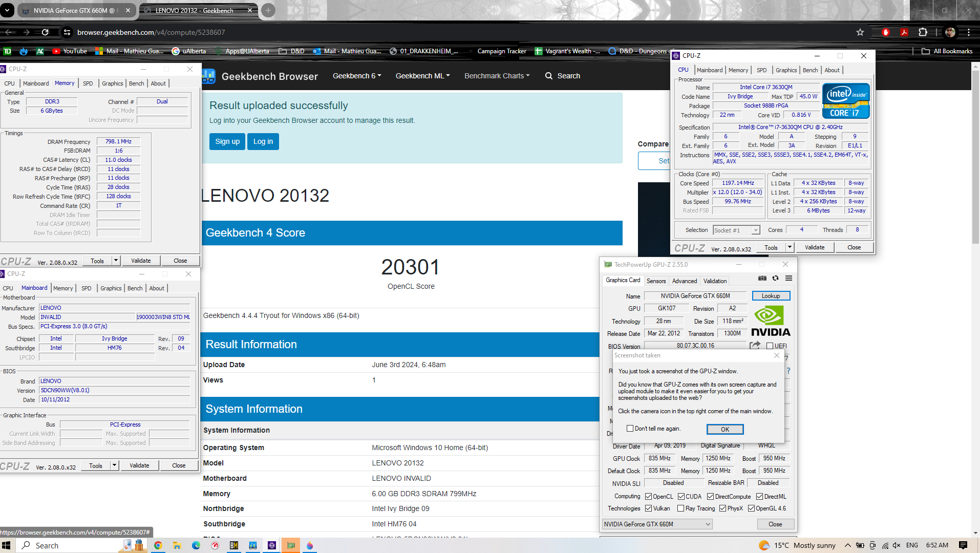
Task: Open the Chrome three-dot menu
Action: point(969,32)
